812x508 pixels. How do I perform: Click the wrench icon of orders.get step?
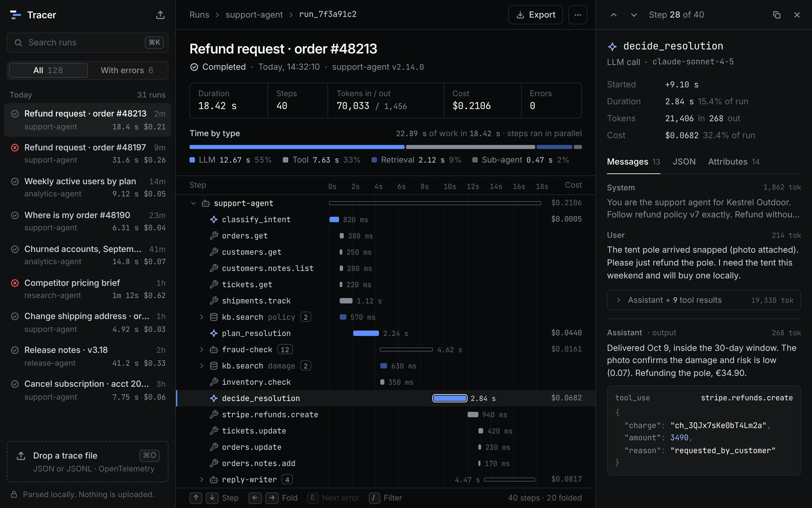(x=213, y=236)
